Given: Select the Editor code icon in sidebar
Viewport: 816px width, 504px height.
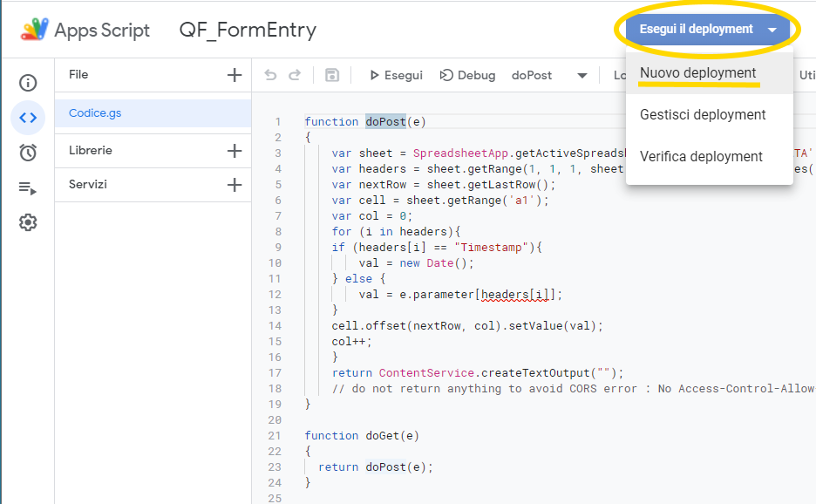Looking at the screenshot, I should [28, 118].
